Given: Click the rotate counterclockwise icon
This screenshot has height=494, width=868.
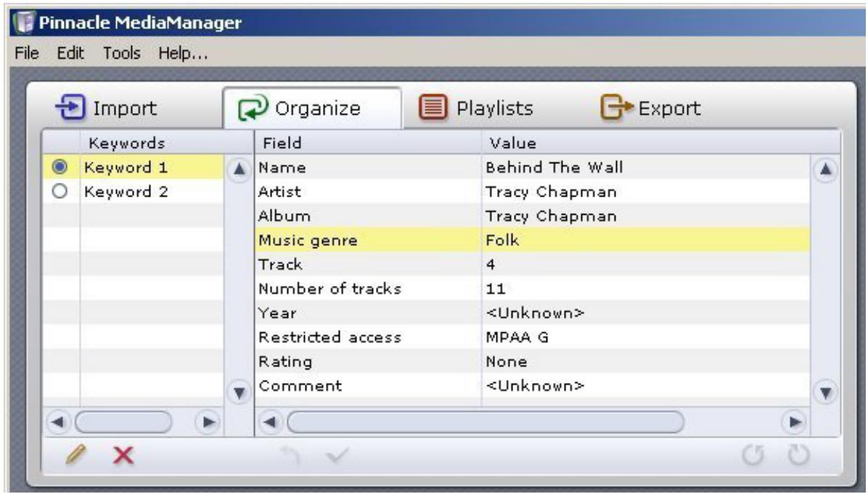Looking at the screenshot, I should point(753,456).
